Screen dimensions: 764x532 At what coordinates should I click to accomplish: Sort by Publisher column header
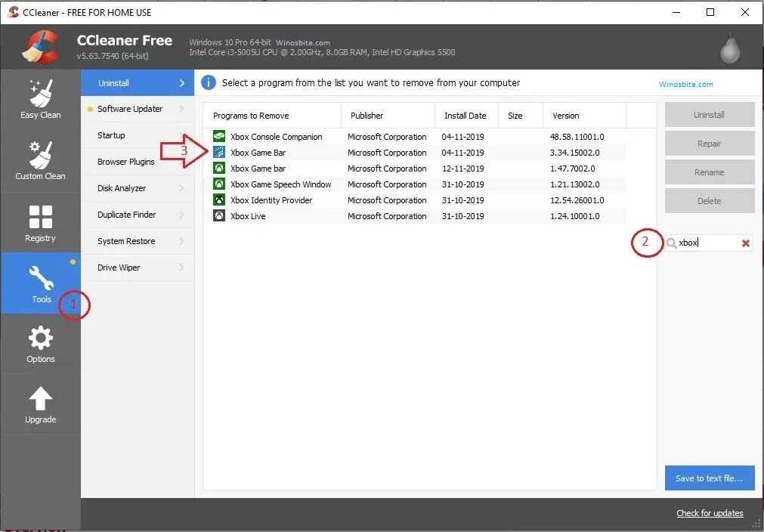point(388,116)
